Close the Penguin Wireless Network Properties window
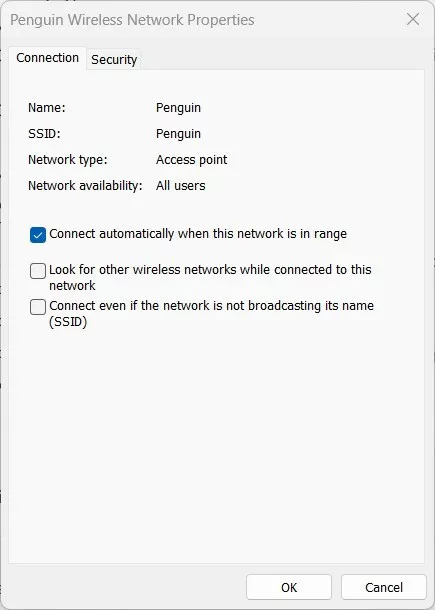The height and width of the screenshot is (610, 435). click(413, 19)
